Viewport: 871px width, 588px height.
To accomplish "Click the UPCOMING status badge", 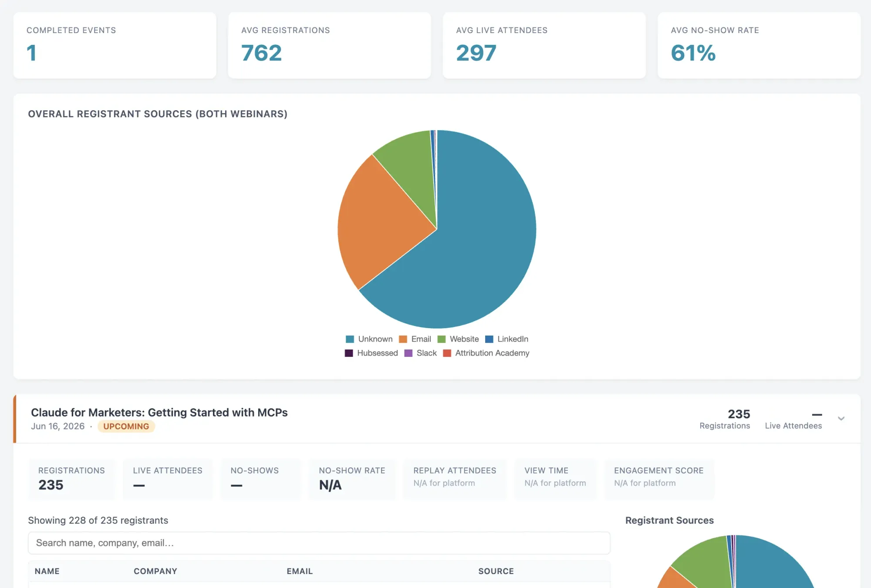I will (126, 427).
